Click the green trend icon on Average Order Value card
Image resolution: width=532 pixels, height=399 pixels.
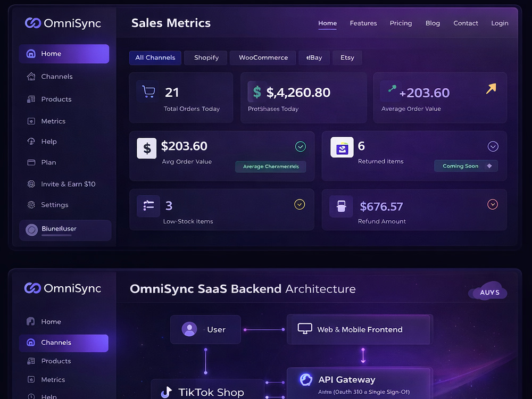(392, 88)
